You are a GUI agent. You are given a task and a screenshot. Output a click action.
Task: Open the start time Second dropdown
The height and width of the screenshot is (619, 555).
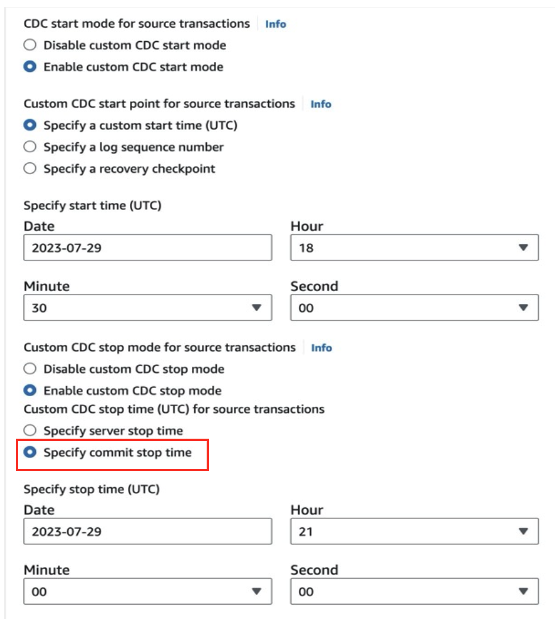pyautogui.click(x=414, y=308)
